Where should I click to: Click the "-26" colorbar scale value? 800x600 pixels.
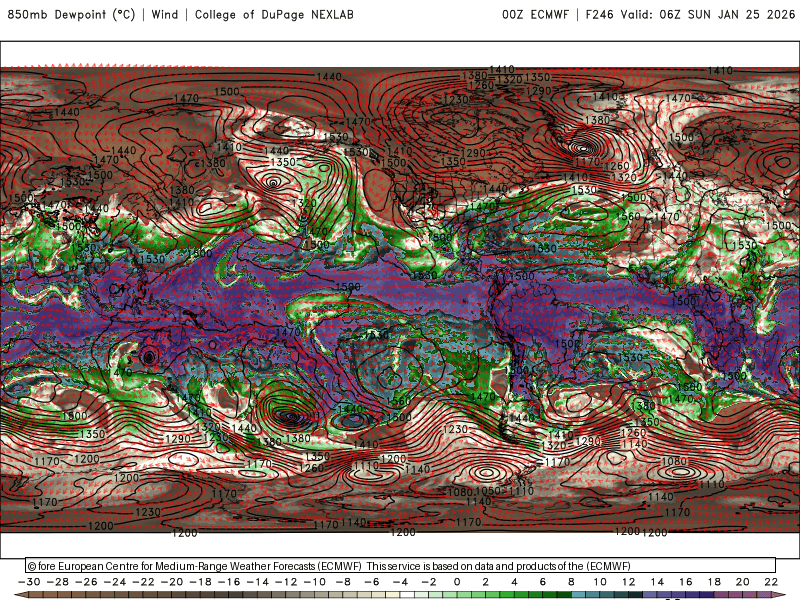[x=86, y=582]
